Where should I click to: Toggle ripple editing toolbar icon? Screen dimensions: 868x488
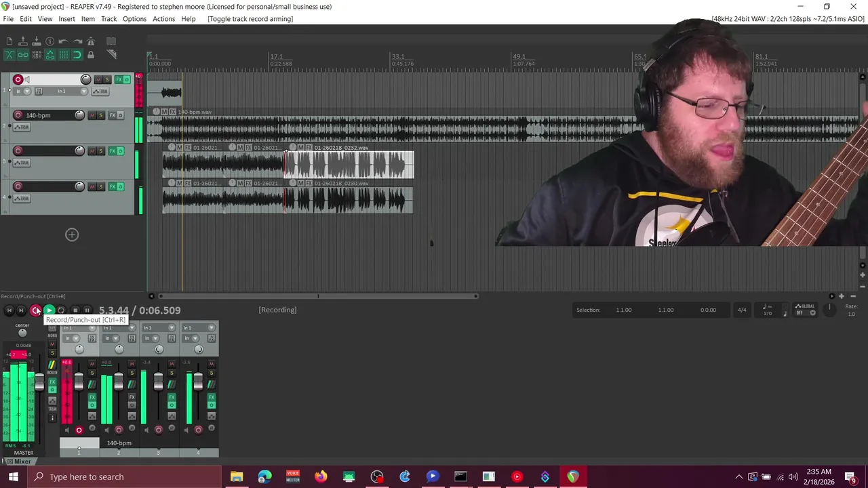pyautogui.click(x=37, y=55)
